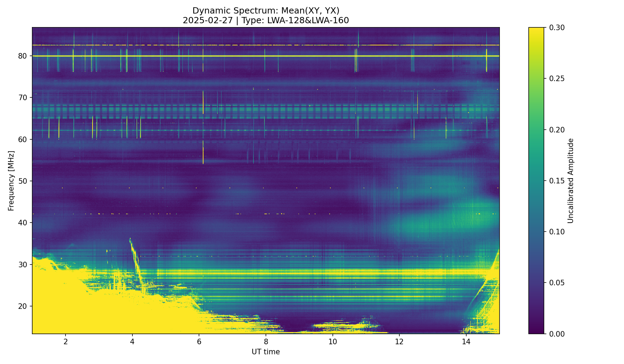624x364 pixels.
Task: Click the yellow vertical spike at 6 UT, 56 MHz
Action: (203, 154)
